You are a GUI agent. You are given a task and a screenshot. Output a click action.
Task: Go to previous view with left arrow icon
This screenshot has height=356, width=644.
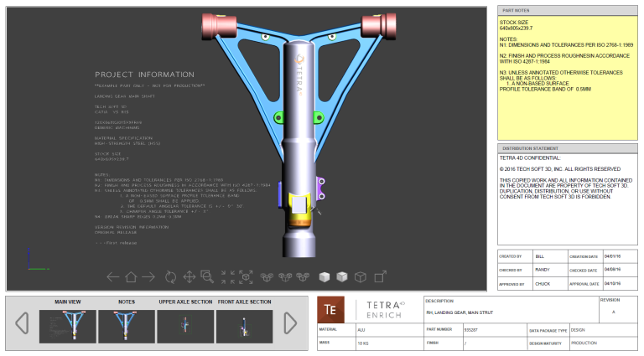(112, 277)
